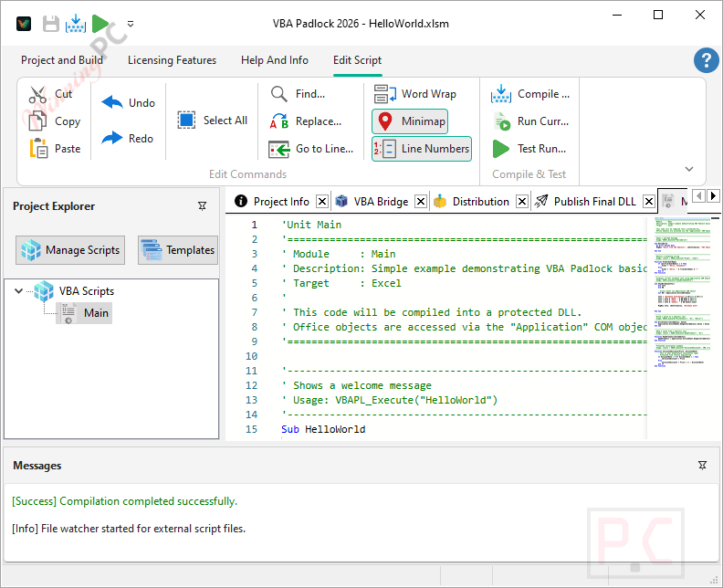Viewport: 723px width, 588px height.
Task: Toggle Word Wrap in the editor
Action: tap(415, 94)
